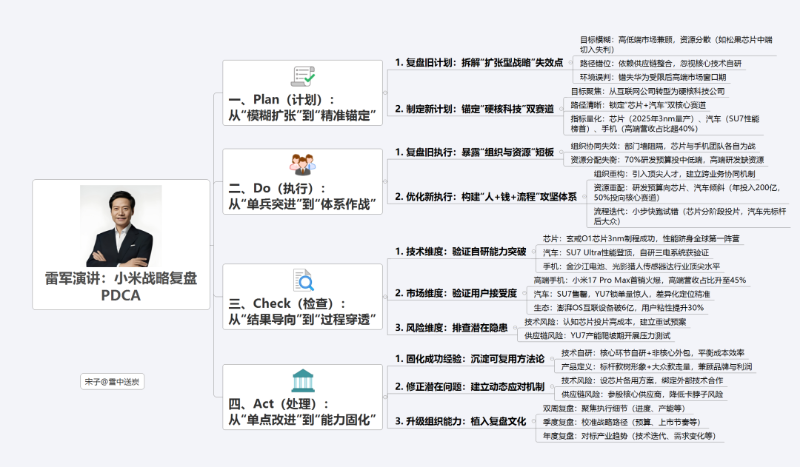This screenshot has width=800, height=467.
Task: Collapse the Plan node's branch circle
Action: (385, 93)
